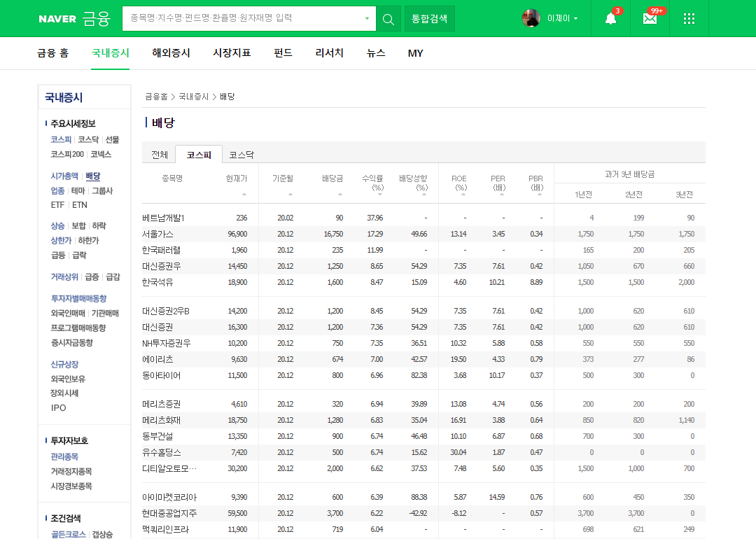This screenshot has width=756, height=539.
Task: Switch to the 코스피 tab
Action: pyautogui.click(x=199, y=154)
